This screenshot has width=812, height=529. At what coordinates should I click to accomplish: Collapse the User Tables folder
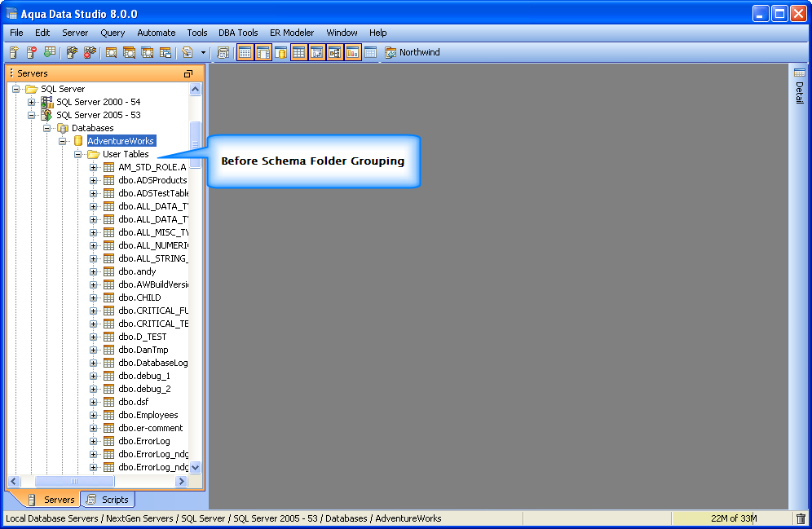click(x=77, y=154)
